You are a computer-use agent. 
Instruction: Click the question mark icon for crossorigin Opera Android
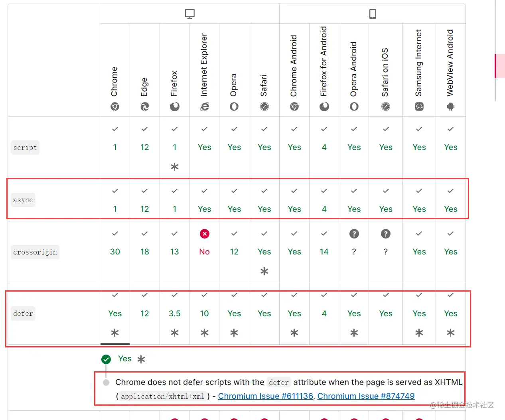point(354,234)
